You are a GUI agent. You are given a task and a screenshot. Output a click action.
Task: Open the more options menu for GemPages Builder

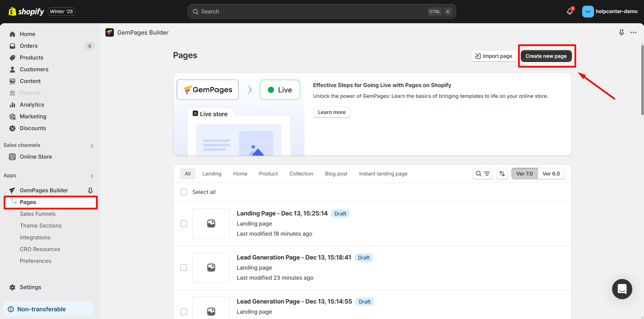click(634, 32)
